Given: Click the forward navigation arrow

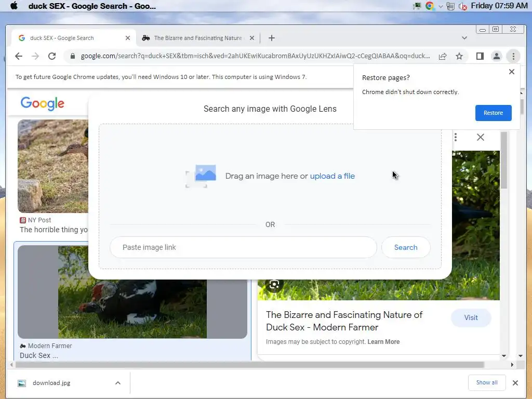Looking at the screenshot, I should (35, 56).
